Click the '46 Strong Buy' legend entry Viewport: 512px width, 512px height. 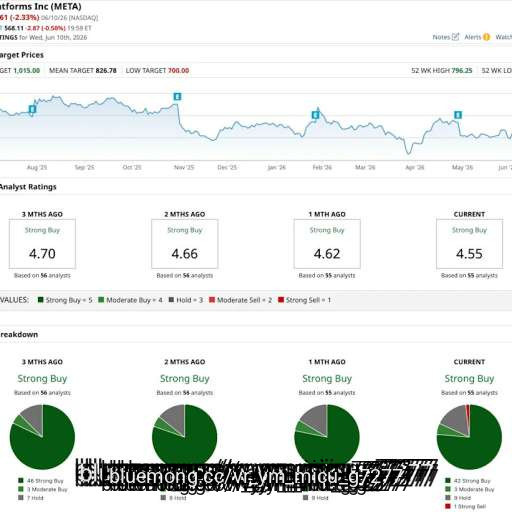tap(41, 481)
